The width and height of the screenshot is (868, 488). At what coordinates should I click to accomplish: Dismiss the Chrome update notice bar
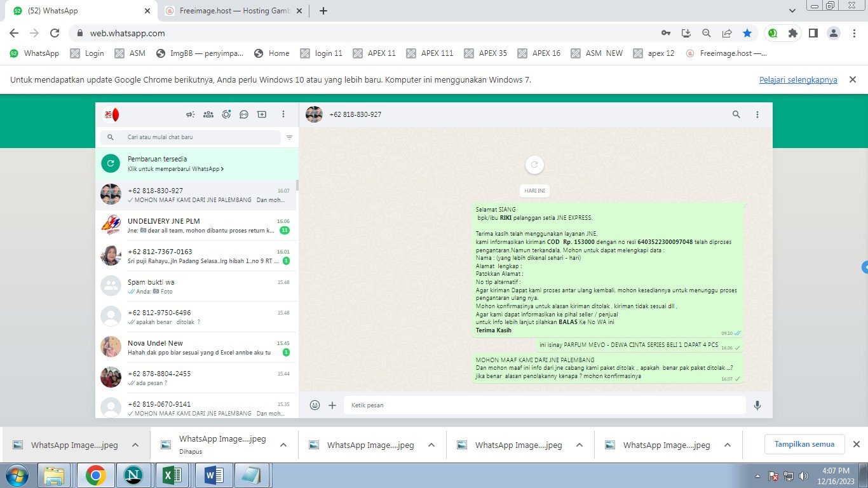point(853,79)
